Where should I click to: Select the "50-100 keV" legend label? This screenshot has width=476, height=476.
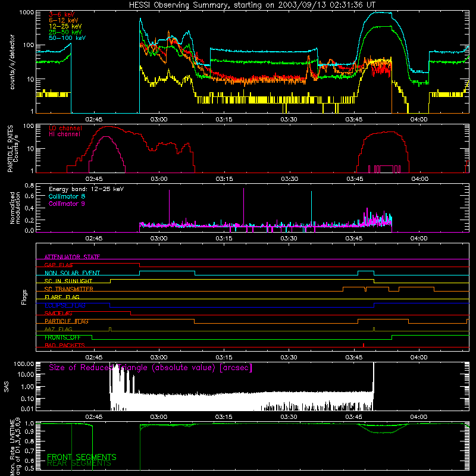tap(67, 37)
